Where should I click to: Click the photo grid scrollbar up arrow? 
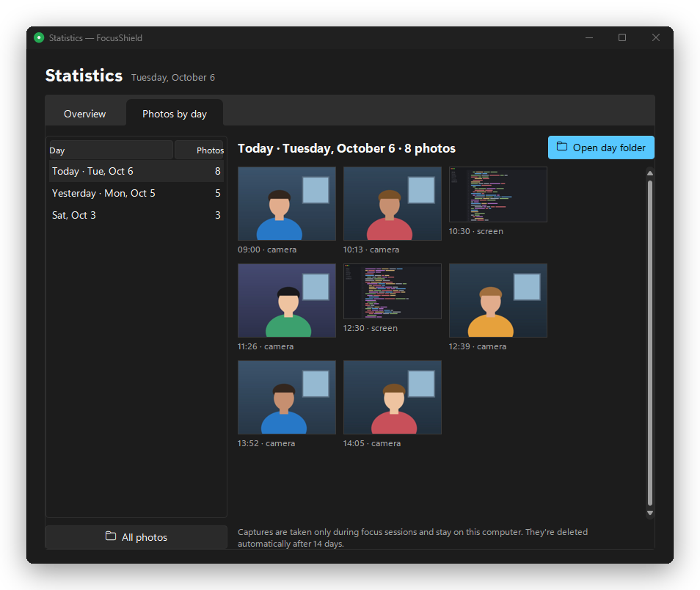(650, 173)
